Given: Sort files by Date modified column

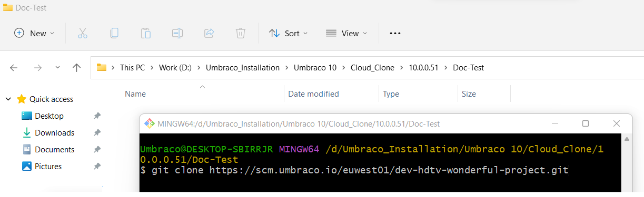Looking at the screenshot, I should (314, 94).
